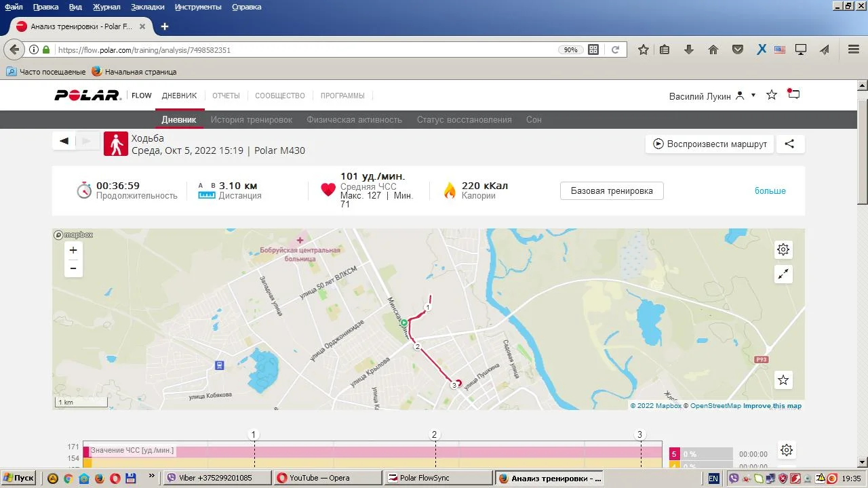Open the Firefox hamburger menu
The height and width of the screenshot is (488, 868).
tap(854, 49)
